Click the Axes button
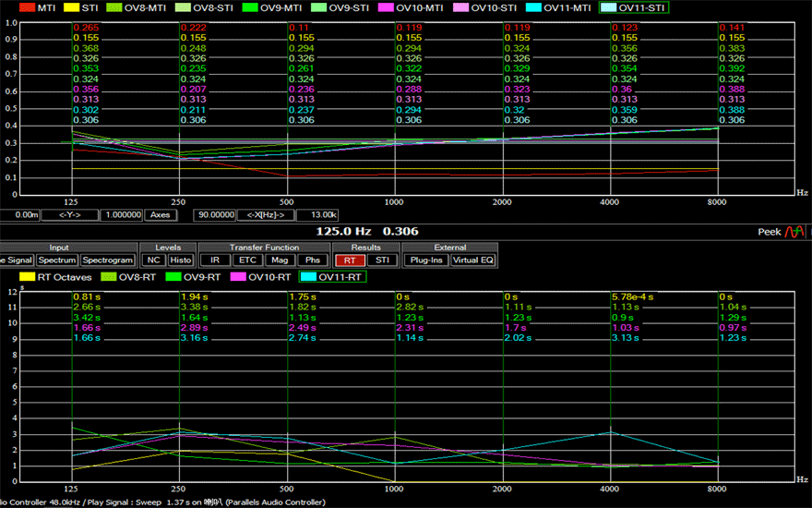Screen dimensions: 812x508 [160, 214]
